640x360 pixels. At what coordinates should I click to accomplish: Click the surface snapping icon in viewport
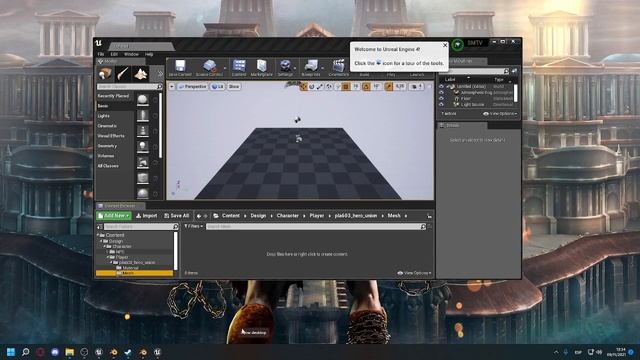338,87
